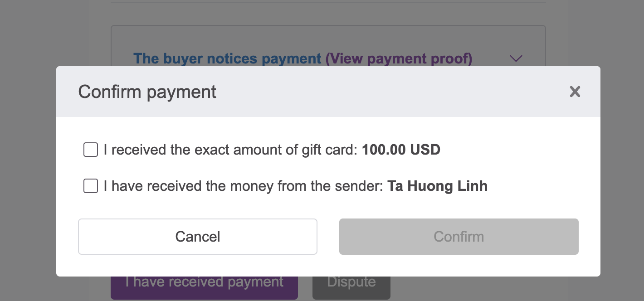This screenshot has width=644, height=301.
Task: Click the Confirm payment dialog title
Action: tap(147, 92)
